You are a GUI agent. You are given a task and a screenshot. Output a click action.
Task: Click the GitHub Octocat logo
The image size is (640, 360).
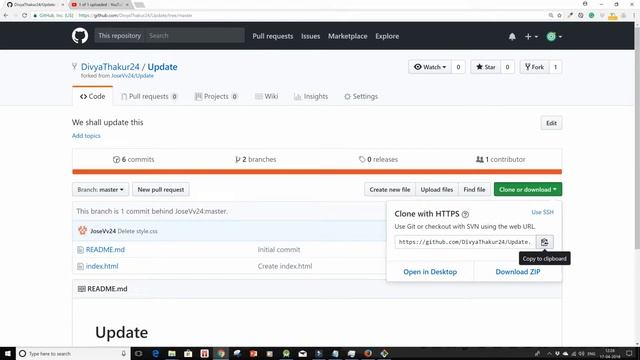[80, 36]
